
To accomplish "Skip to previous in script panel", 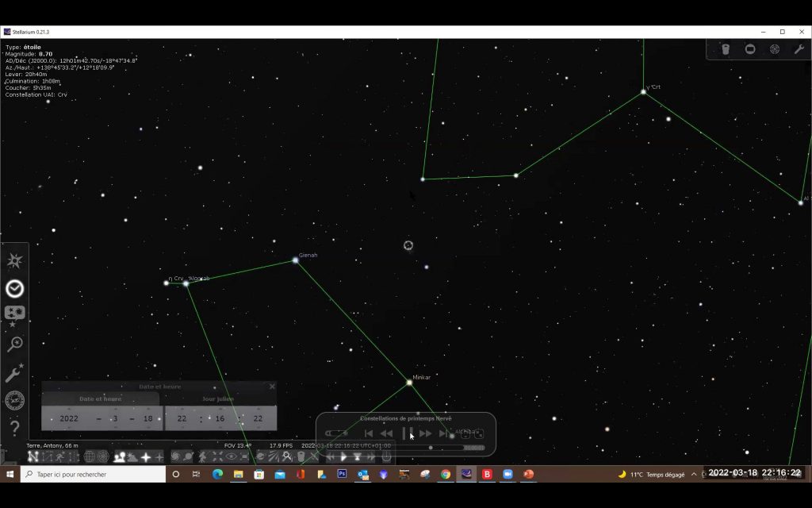I will tap(369, 433).
